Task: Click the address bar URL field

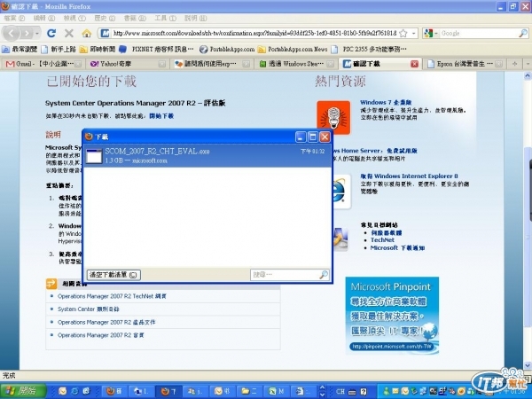Action: (254, 34)
